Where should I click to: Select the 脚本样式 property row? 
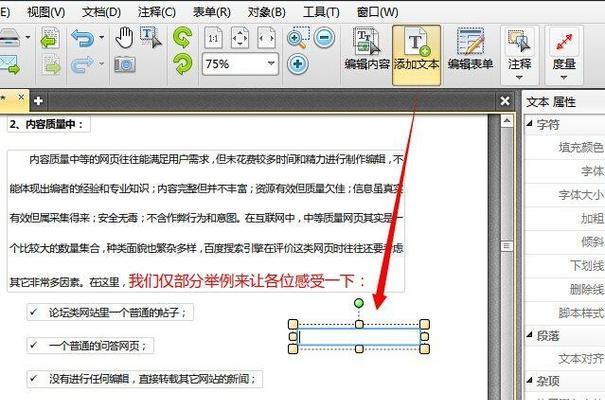point(564,313)
